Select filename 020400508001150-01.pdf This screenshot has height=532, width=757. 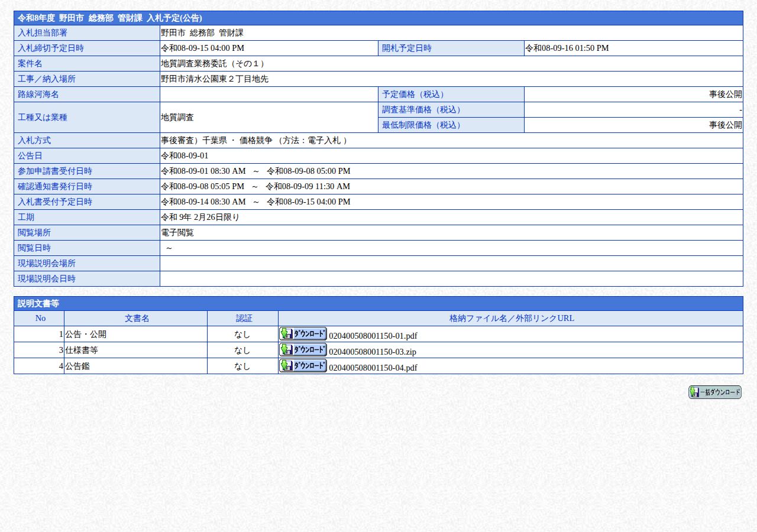pyautogui.click(x=373, y=336)
